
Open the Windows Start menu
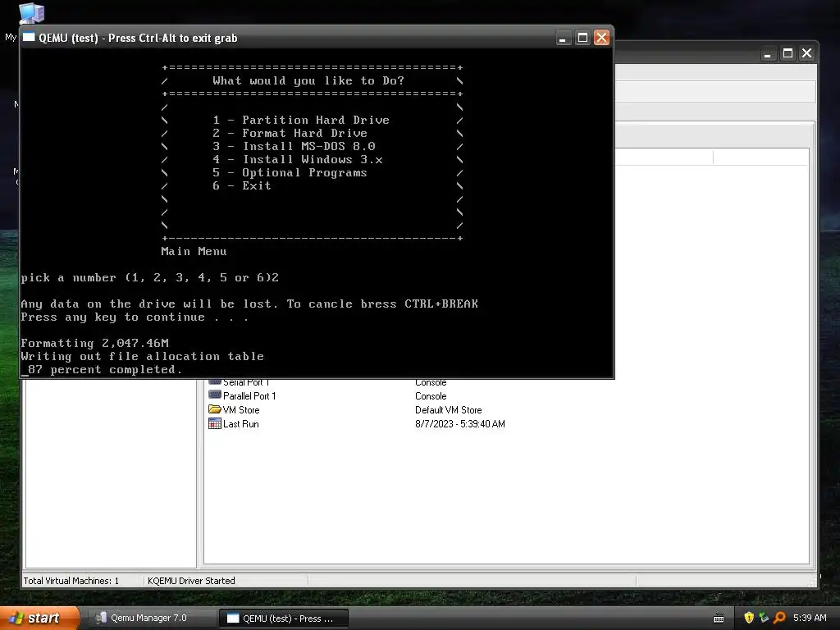(x=39, y=619)
